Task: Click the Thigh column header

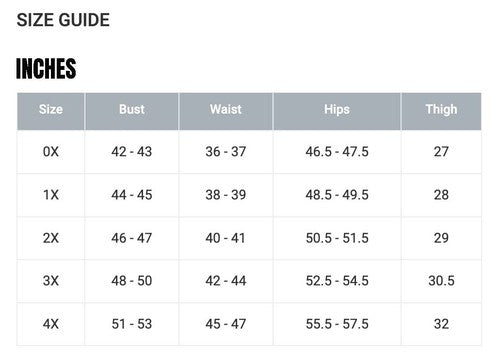Action: click(x=441, y=111)
